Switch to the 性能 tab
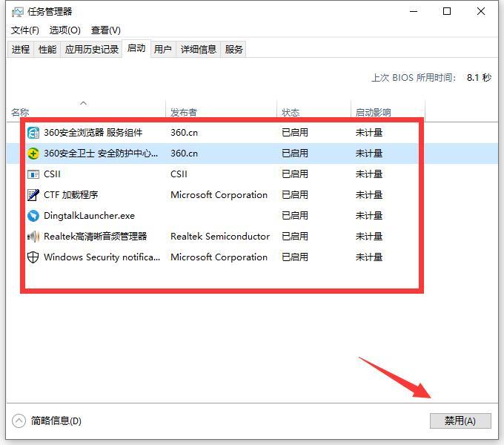Viewport: 504px width, 445px height. pos(47,49)
